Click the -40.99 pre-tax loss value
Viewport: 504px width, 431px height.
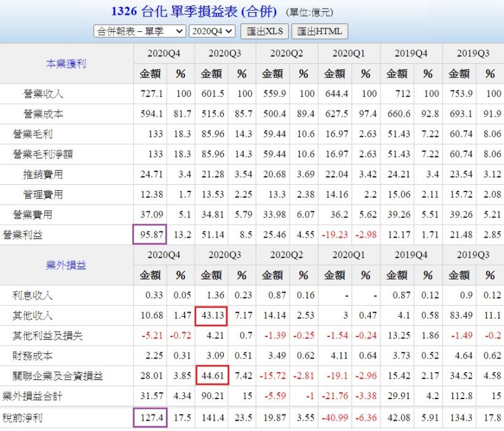[335, 418]
